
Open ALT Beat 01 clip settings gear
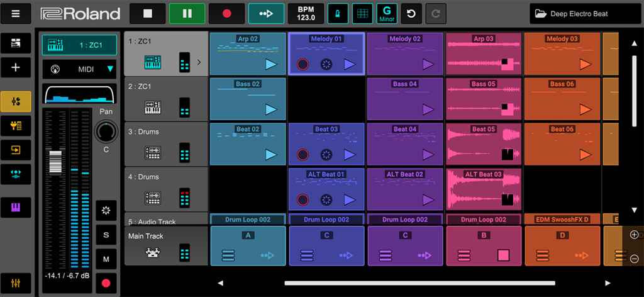tap(326, 200)
